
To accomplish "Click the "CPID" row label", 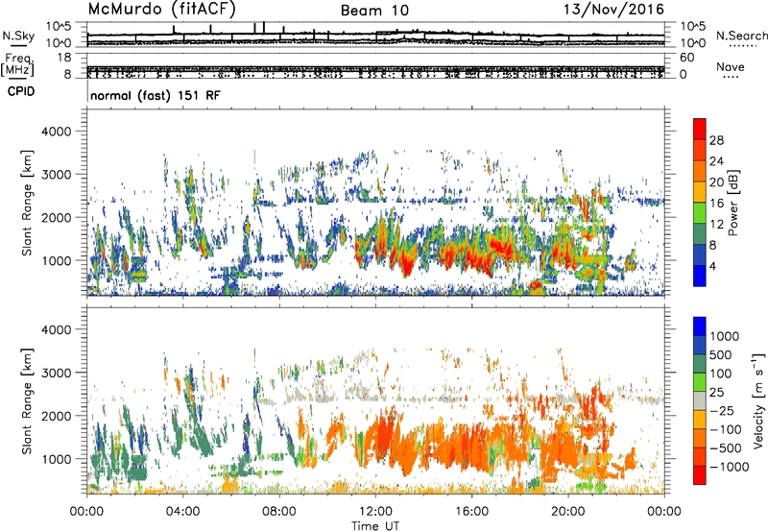I will (x=21, y=91).
